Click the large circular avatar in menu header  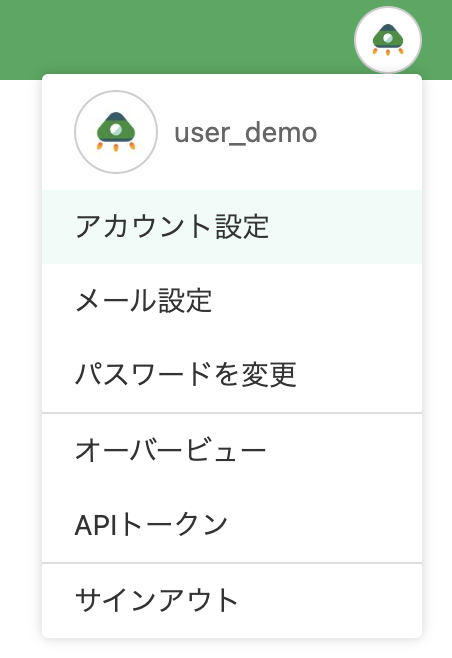pyautogui.click(x=116, y=132)
